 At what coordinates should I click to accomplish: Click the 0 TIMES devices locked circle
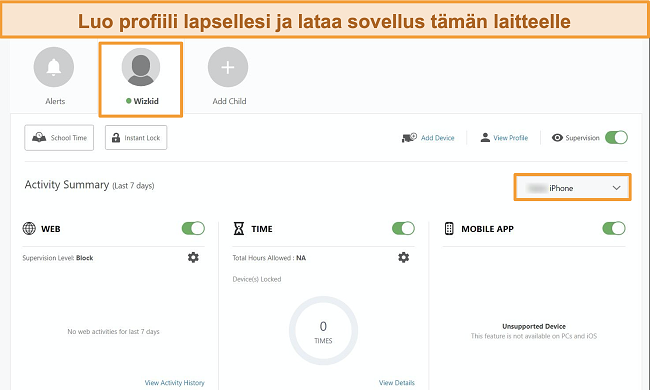[323, 331]
